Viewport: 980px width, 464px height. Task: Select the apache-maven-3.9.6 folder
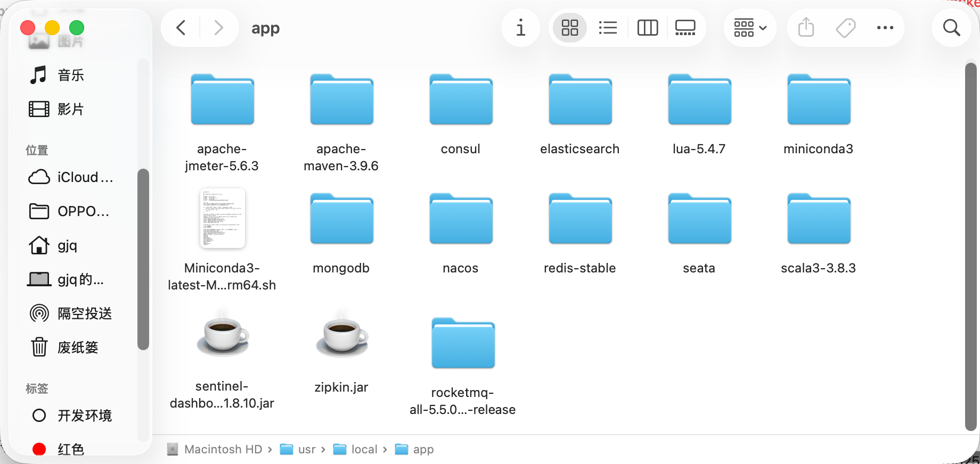[x=342, y=100]
